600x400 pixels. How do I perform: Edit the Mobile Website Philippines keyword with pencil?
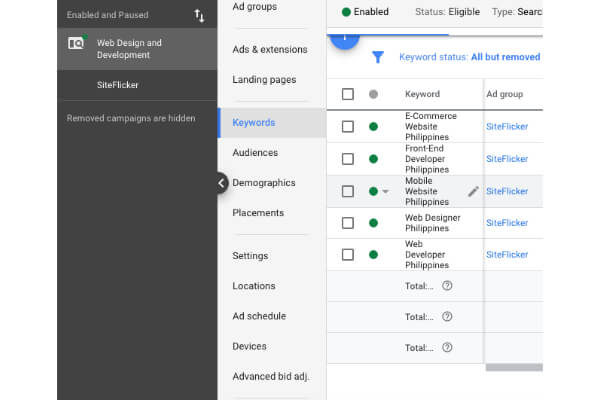473,191
